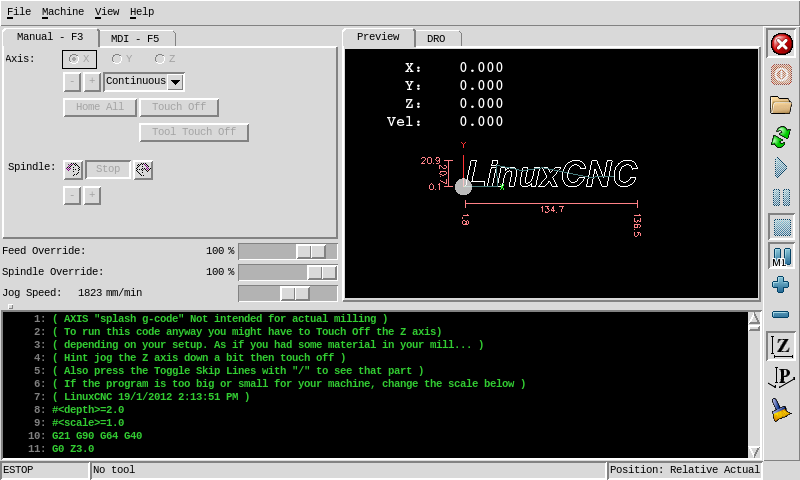The height and width of the screenshot is (480, 800).
Task: Click the G-code scrollbar down arrow
Action: 754,452
